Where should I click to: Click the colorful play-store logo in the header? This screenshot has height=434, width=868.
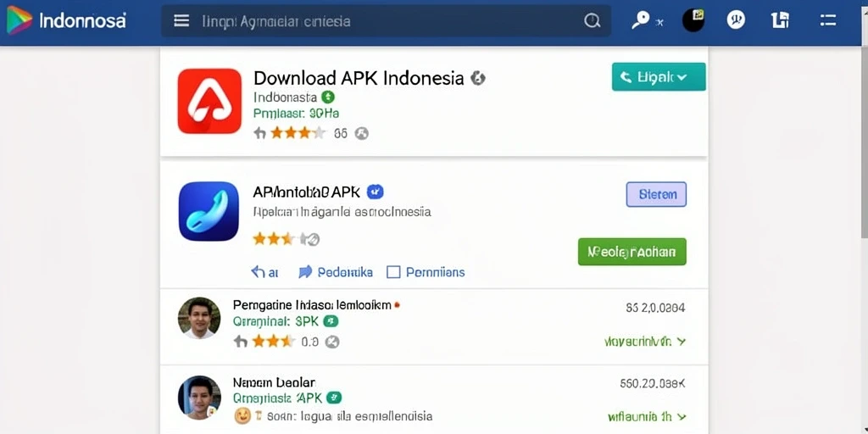[19, 20]
